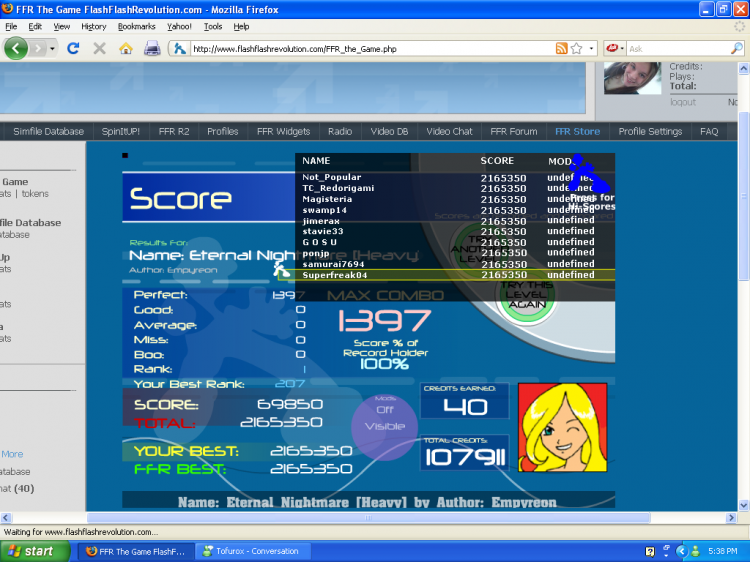Expand the back/forward history dropdown arrow
The width and height of the screenshot is (750, 562).
[51, 48]
